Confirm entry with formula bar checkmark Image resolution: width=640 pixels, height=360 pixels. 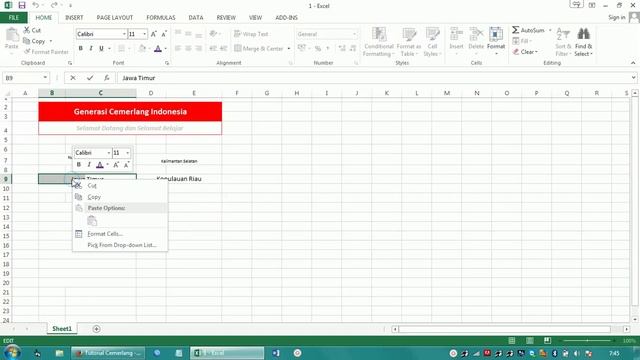90,78
